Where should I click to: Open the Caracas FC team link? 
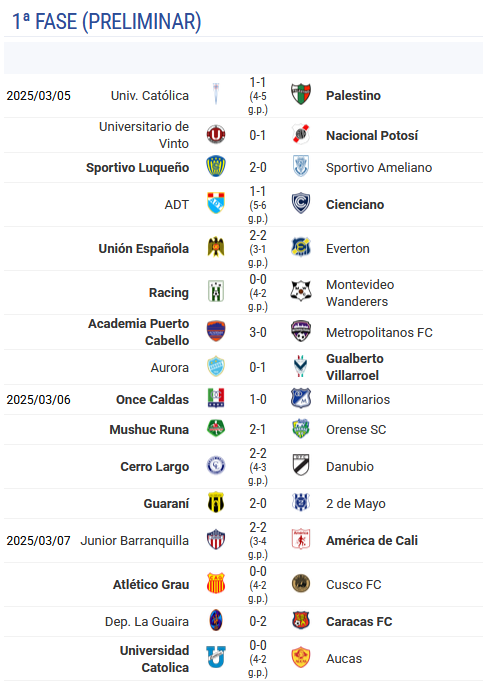coord(359,622)
